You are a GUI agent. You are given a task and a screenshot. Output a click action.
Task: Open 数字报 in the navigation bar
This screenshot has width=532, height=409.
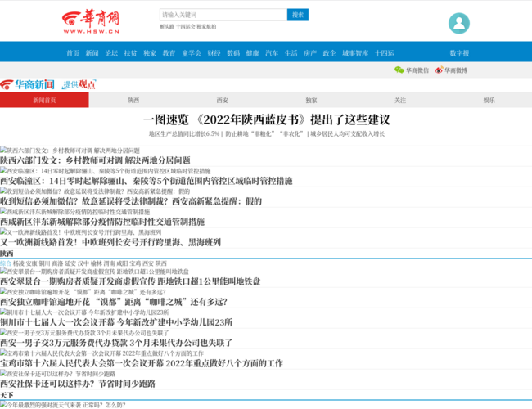click(459, 53)
